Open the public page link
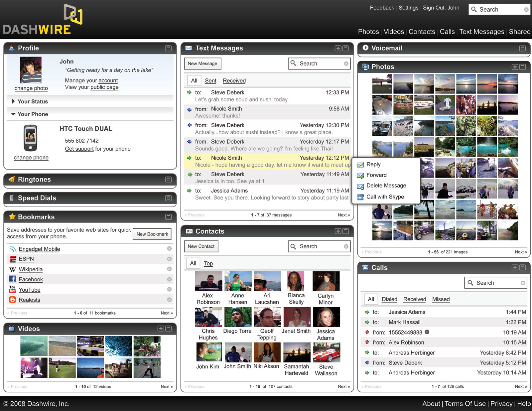Screen dimensions: 532x411 click(x=104, y=87)
